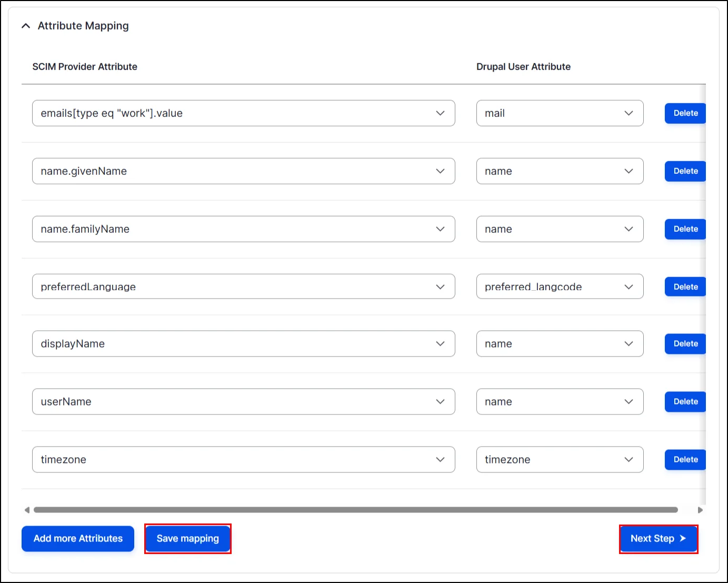Delete the emails work value mapping row
Screen dimensions: 728x583
(x=685, y=113)
